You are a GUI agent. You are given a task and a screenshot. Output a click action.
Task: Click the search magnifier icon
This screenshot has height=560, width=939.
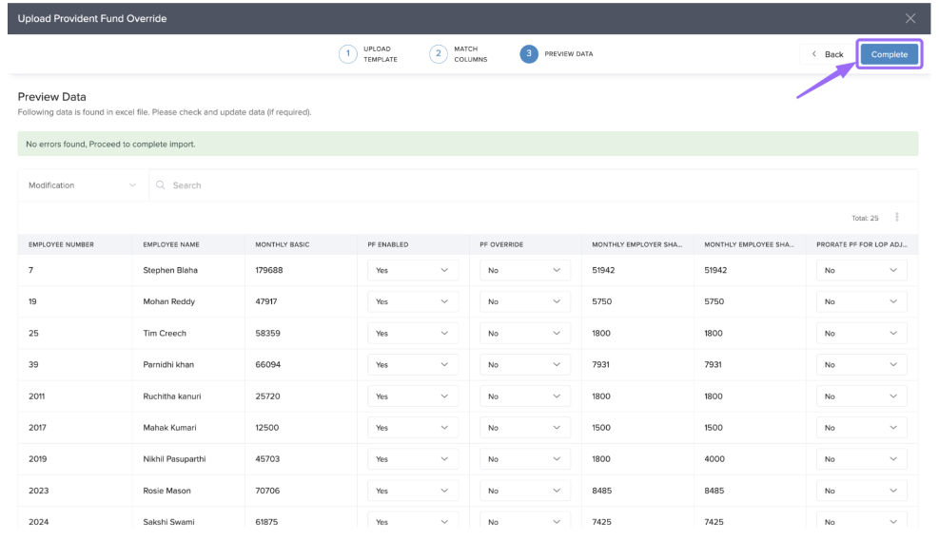161,185
